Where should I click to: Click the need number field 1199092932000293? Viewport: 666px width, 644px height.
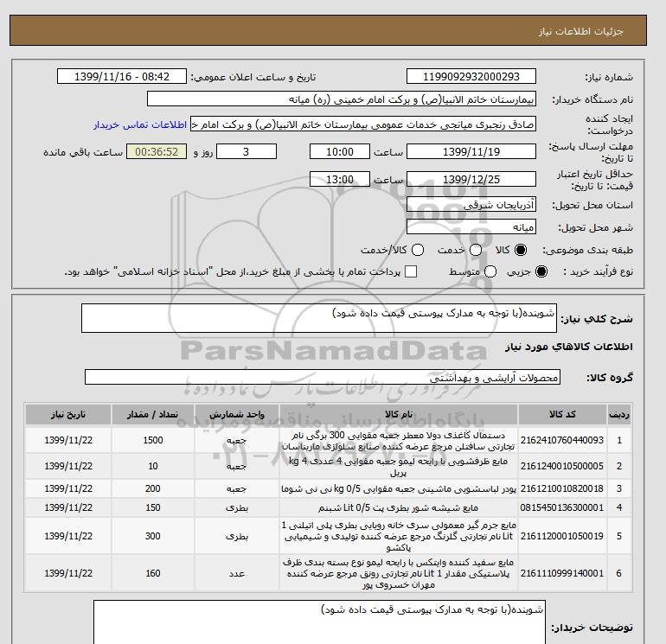click(x=471, y=76)
